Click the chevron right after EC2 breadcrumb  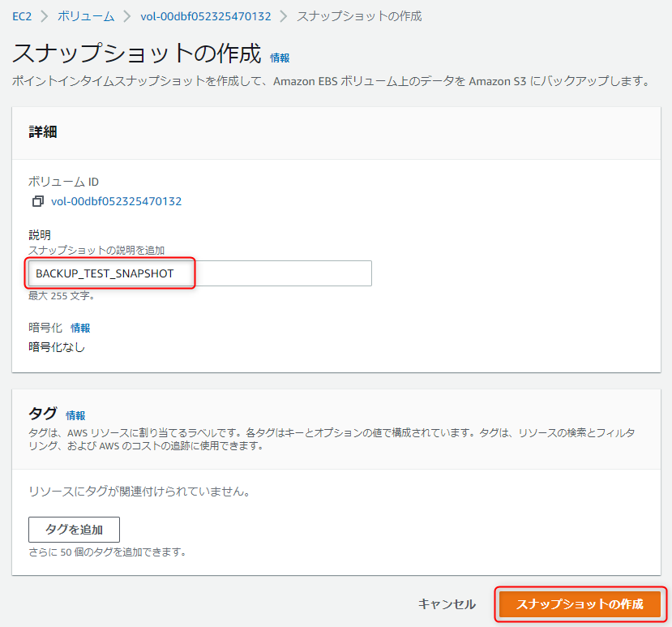click(x=45, y=17)
